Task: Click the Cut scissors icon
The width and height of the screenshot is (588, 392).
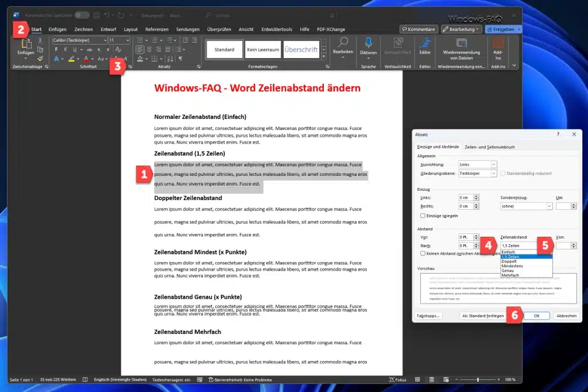Action: pos(40,40)
